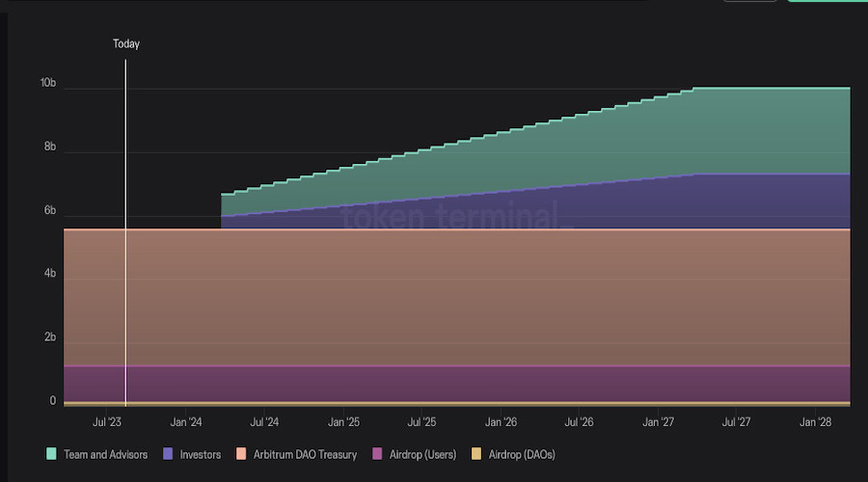Click the white Today vertical line
This screenshot has height=482, width=868.
[x=125, y=232]
